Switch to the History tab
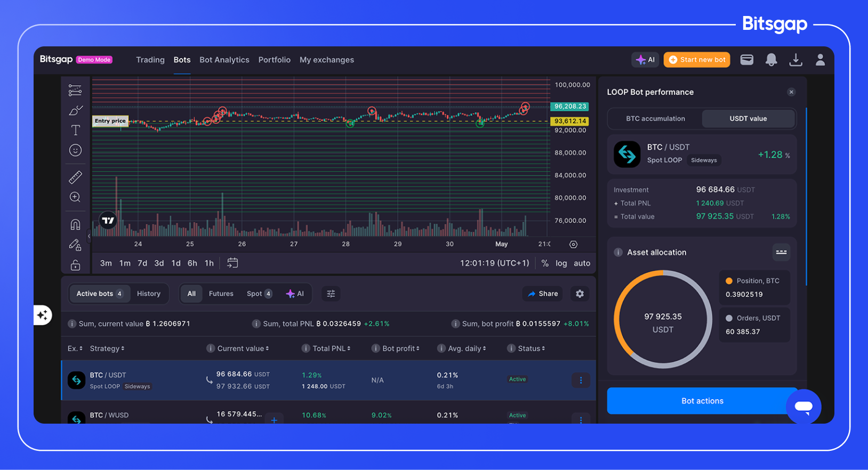868x470 pixels. (x=148, y=294)
